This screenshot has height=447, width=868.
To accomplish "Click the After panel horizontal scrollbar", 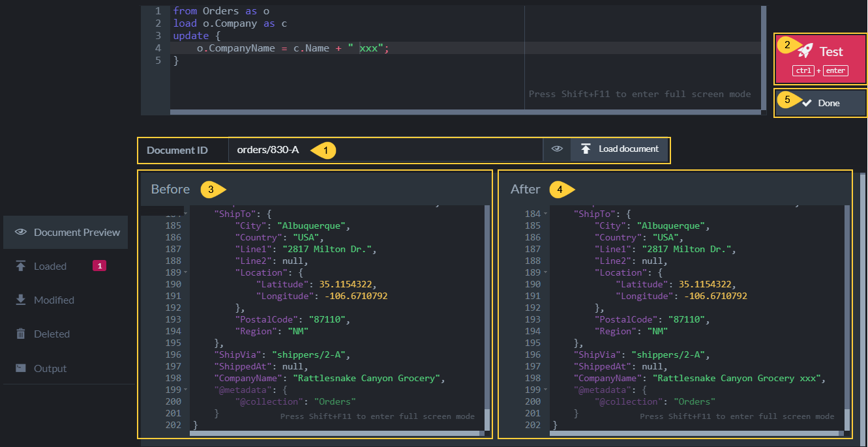I will click(x=696, y=433).
